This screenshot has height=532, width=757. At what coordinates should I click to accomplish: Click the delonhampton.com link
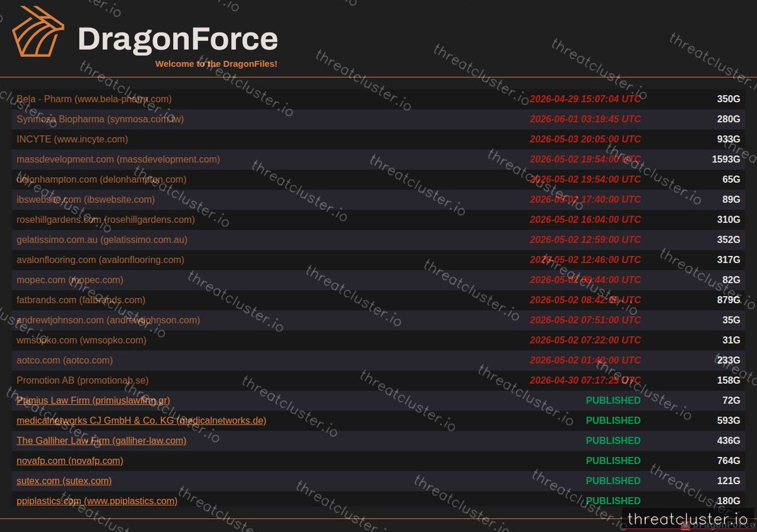101,180
